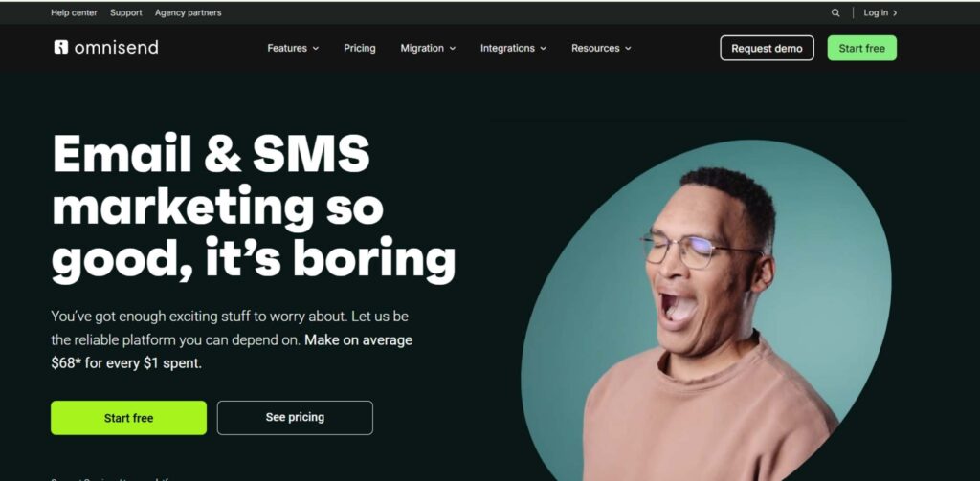980x481 pixels.
Task: Visit the Support link
Action: [125, 12]
